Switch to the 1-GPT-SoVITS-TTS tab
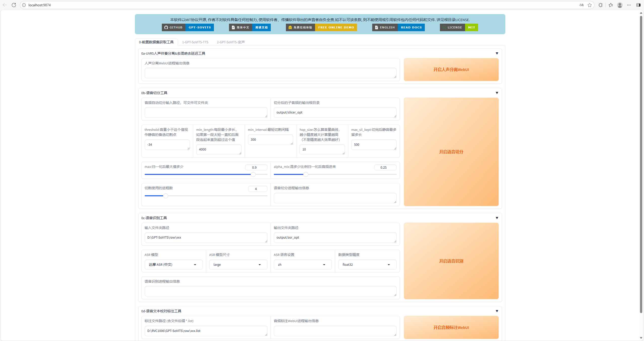The height and width of the screenshot is (341, 644). click(195, 42)
